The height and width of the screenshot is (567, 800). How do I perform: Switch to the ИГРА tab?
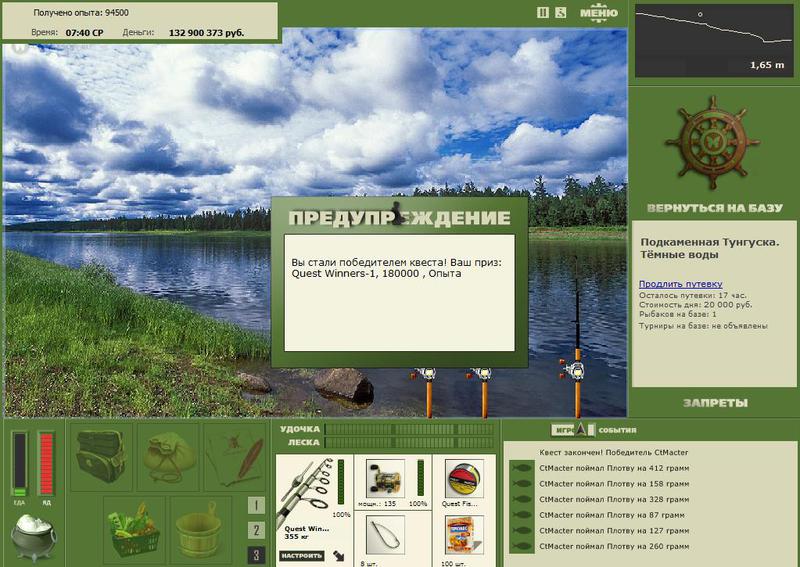pyautogui.click(x=565, y=430)
